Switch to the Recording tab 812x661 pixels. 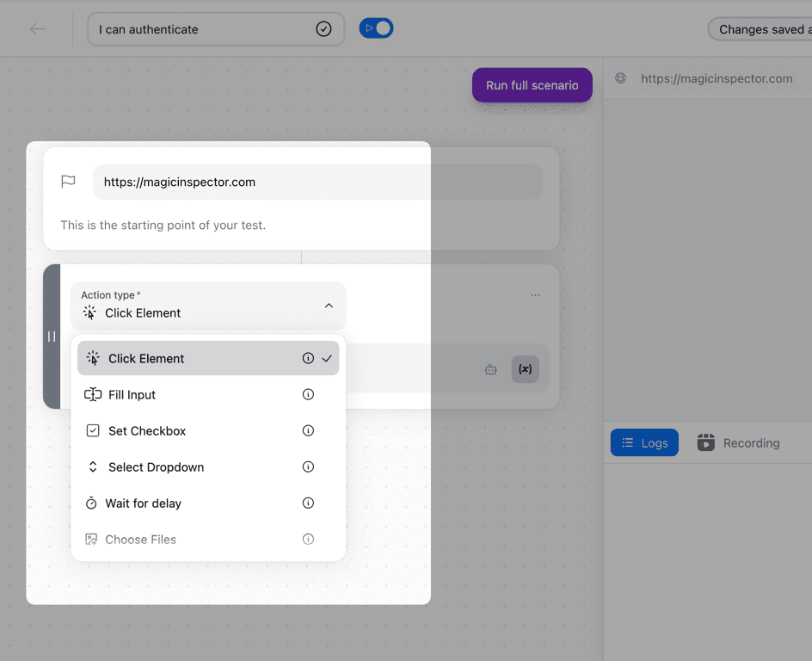[x=739, y=443]
